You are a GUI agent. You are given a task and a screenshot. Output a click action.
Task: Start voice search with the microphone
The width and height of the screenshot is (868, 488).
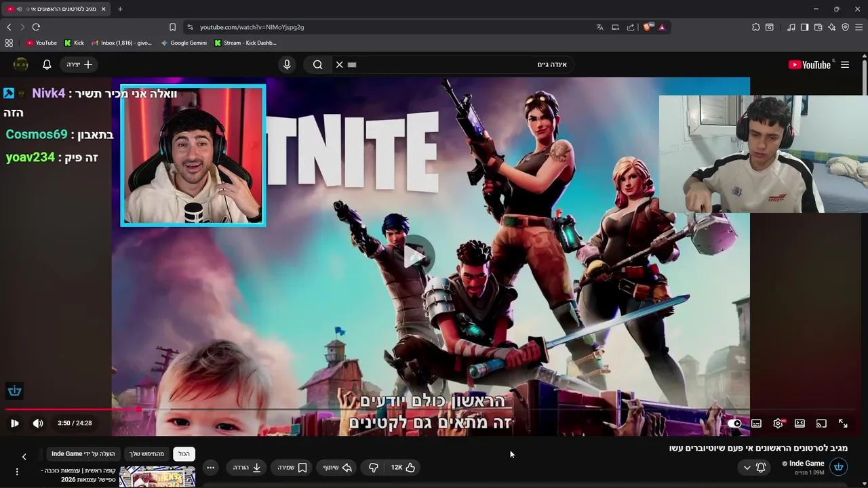tap(287, 64)
